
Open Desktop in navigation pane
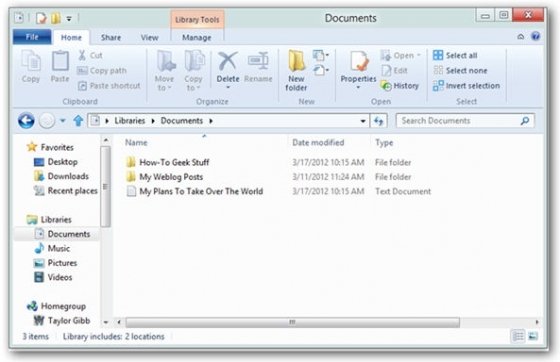click(56, 162)
